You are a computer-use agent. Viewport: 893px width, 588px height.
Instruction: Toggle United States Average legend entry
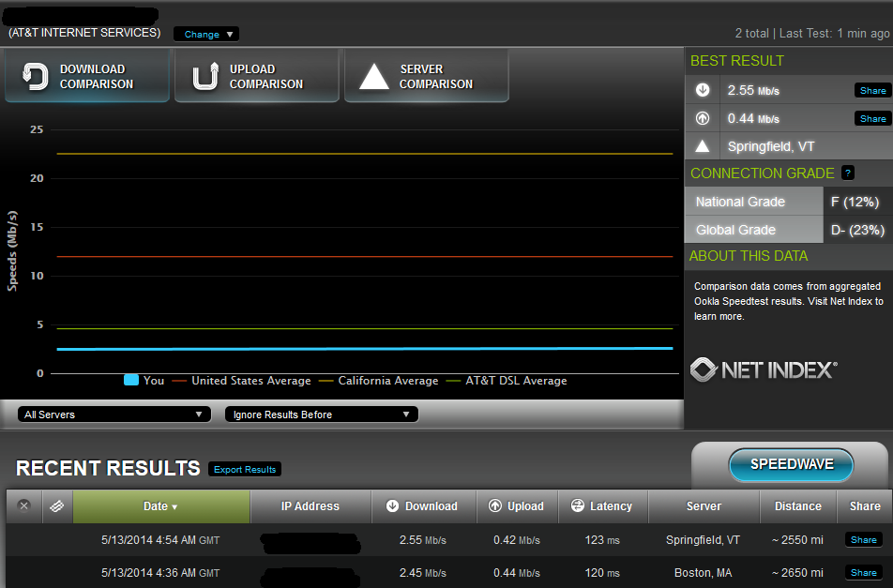242,380
